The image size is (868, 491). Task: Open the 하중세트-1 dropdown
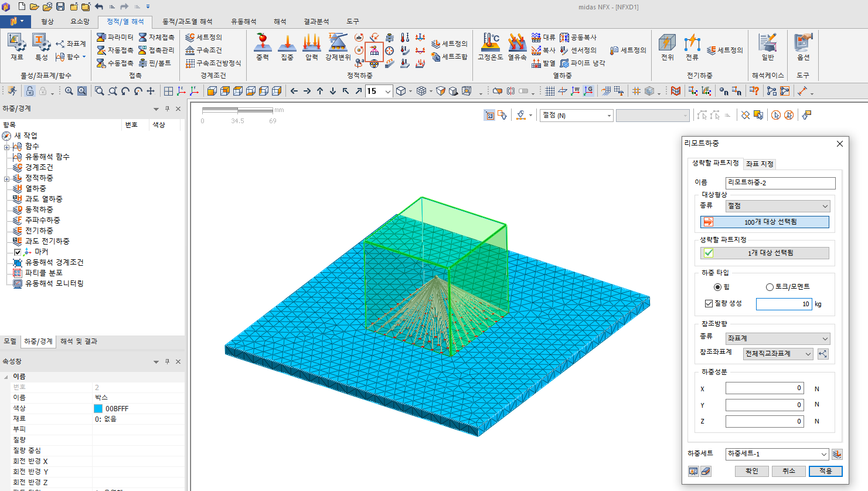(x=777, y=454)
